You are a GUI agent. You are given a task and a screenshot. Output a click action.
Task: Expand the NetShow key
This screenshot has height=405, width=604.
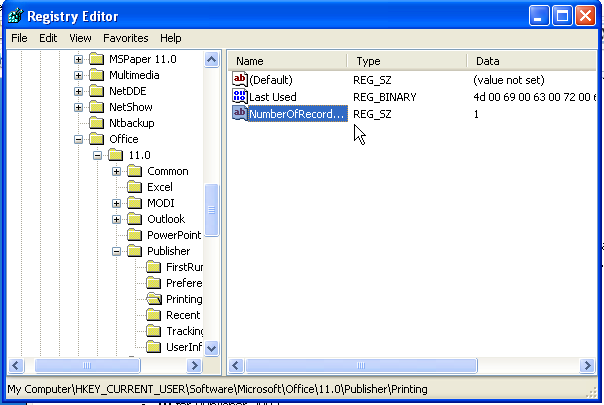tap(78, 107)
